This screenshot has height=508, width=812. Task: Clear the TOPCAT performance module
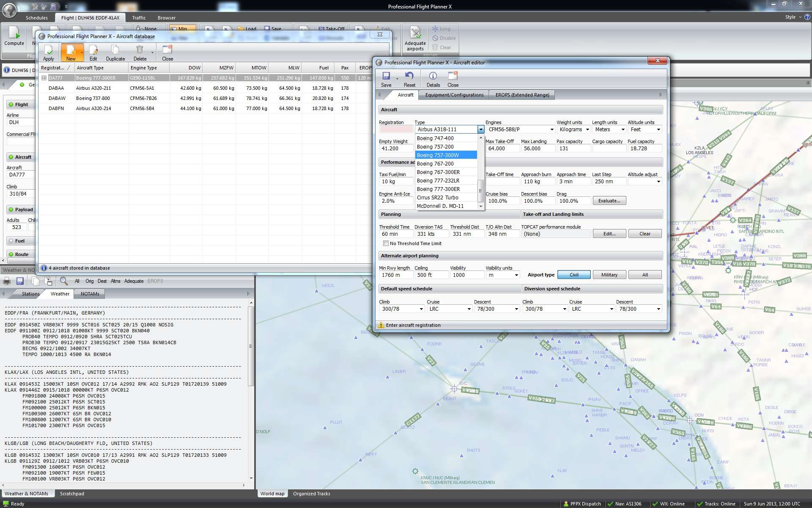(645, 233)
